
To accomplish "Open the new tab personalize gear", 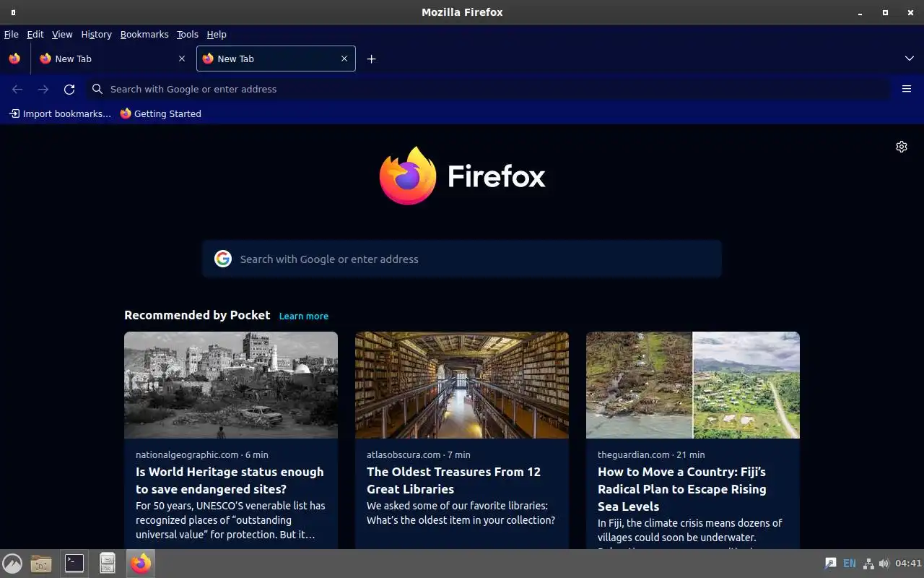I will pos(902,147).
